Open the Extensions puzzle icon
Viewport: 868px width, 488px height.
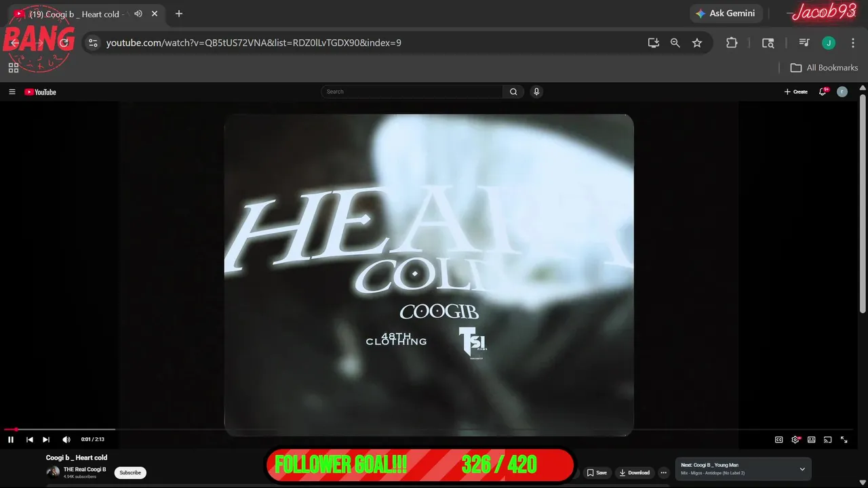point(732,43)
